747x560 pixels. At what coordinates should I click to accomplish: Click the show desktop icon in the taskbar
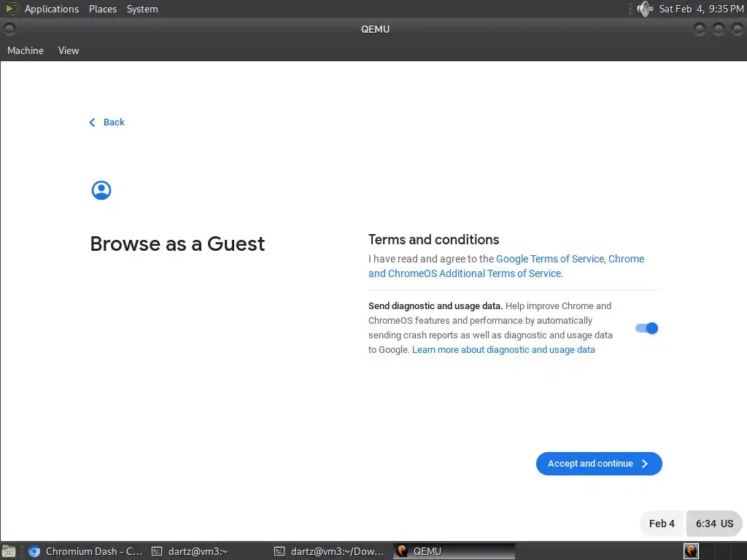pos(9,551)
